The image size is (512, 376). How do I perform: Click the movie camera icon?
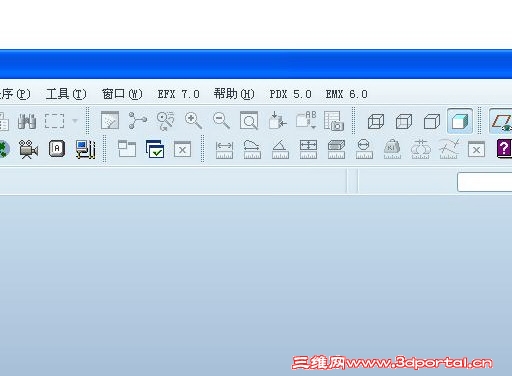(29, 149)
